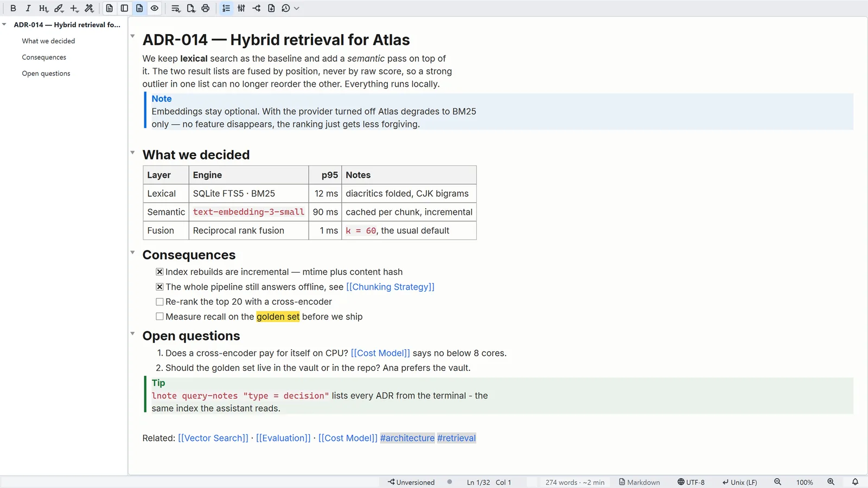Image resolution: width=868 pixels, height=488 pixels.
Task: Click the magic wand tool icon
Action: (90, 8)
